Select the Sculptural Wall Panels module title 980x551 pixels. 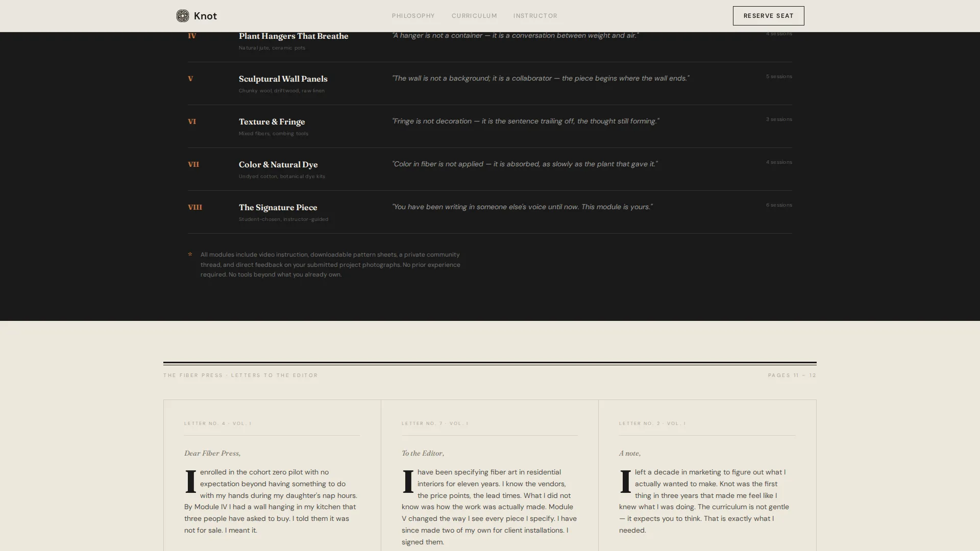(283, 79)
